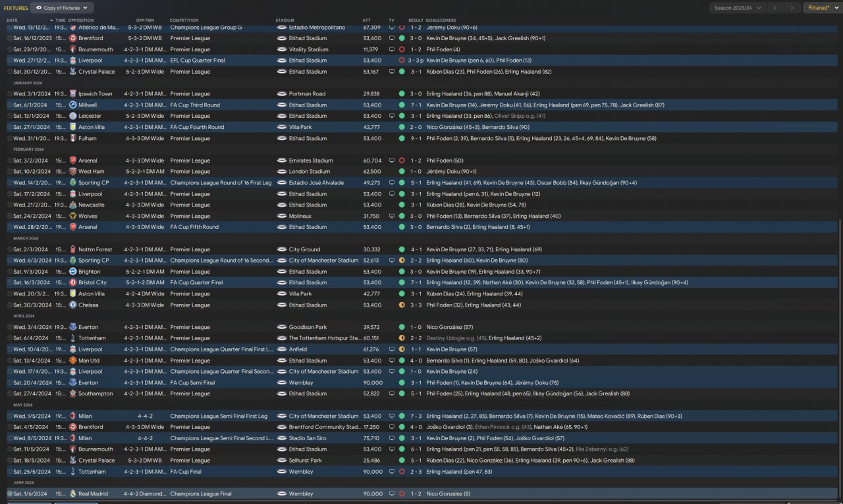This screenshot has height=504, width=843.
Task: Click the FA Cup Third Round competition text
Action: coord(195,105)
